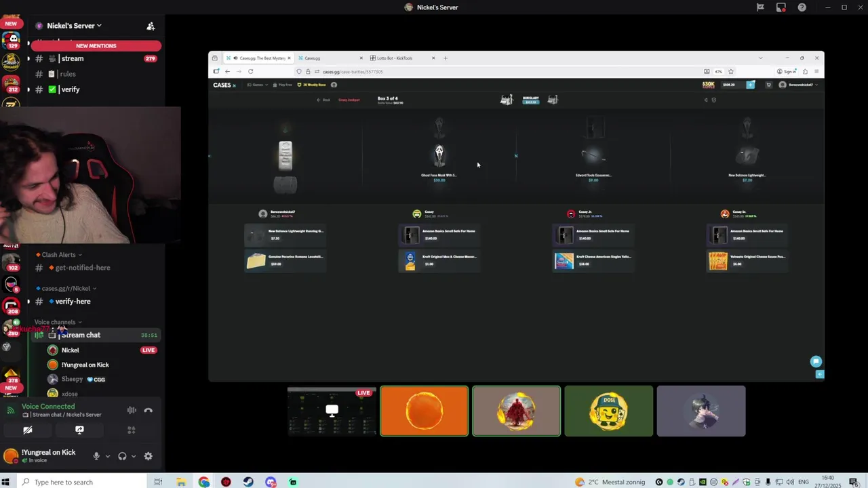Open new browser tab plus button
868x488 pixels.
coord(446,58)
